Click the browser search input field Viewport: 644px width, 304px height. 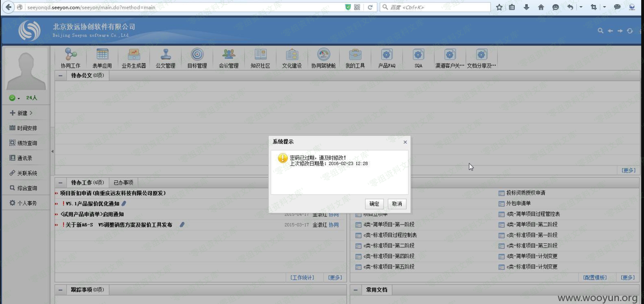click(x=439, y=7)
